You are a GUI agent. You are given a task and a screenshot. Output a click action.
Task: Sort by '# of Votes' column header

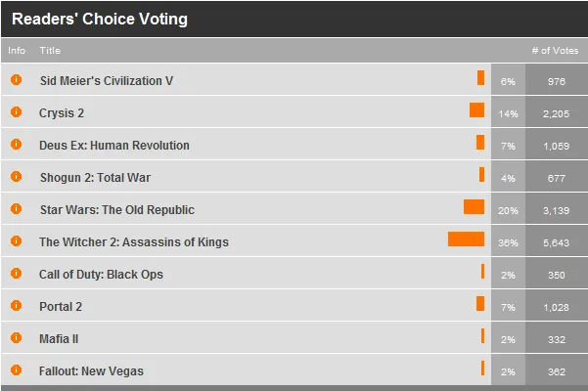554,51
